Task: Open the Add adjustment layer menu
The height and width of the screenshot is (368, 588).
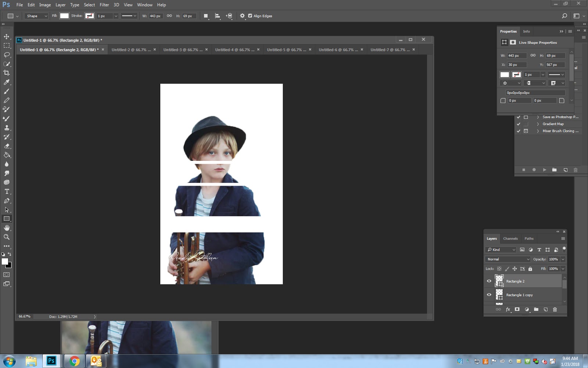Action: 527,309
